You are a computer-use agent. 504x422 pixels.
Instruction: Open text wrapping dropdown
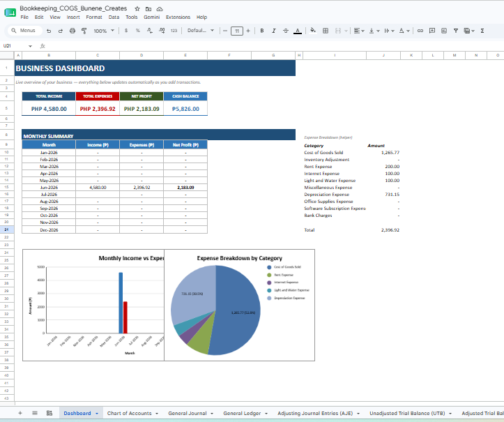pyautogui.click(x=389, y=31)
